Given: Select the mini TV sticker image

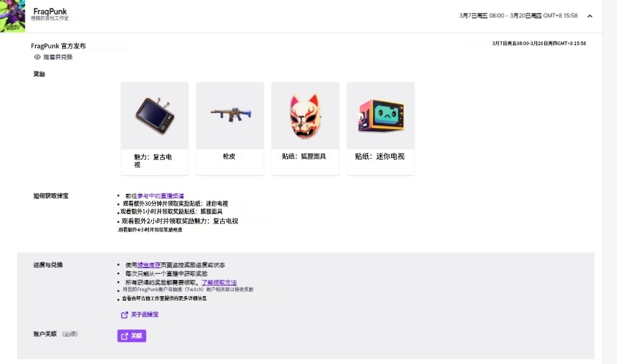Looking at the screenshot, I should (x=380, y=115).
